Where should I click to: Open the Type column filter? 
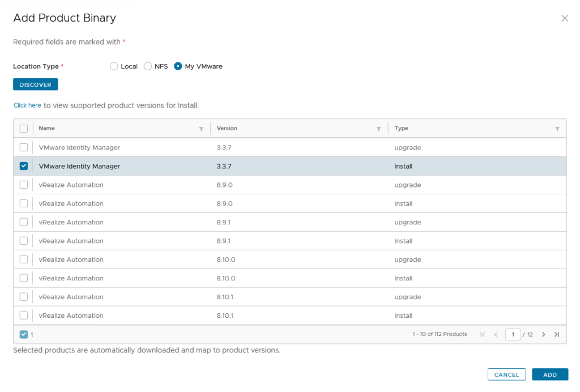point(557,129)
